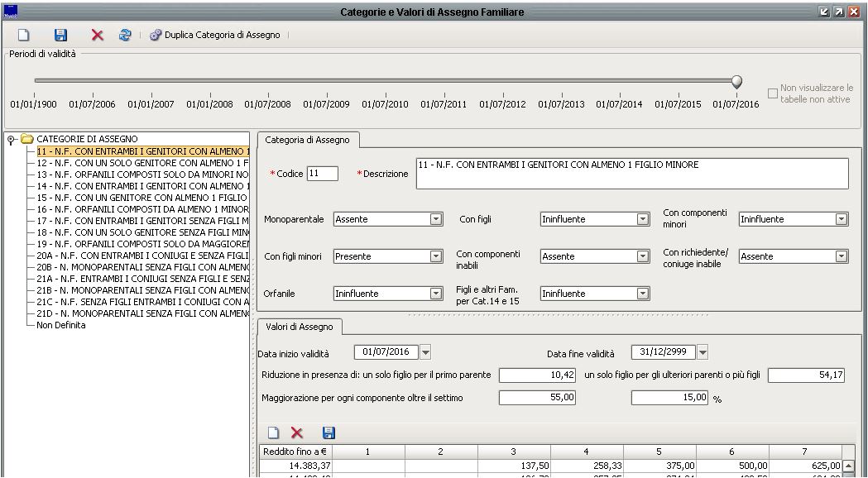Click the Refresh icon in top toolbar

pyautogui.click(x=124, y=36)
